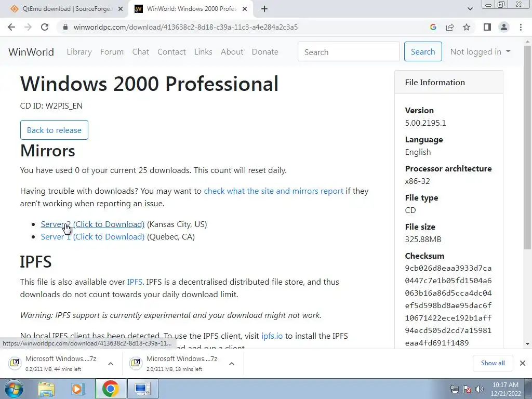Expand options for second download, 18 mins left
The width and height of the screenshot is (532, 399).
(x=232, y=363)
